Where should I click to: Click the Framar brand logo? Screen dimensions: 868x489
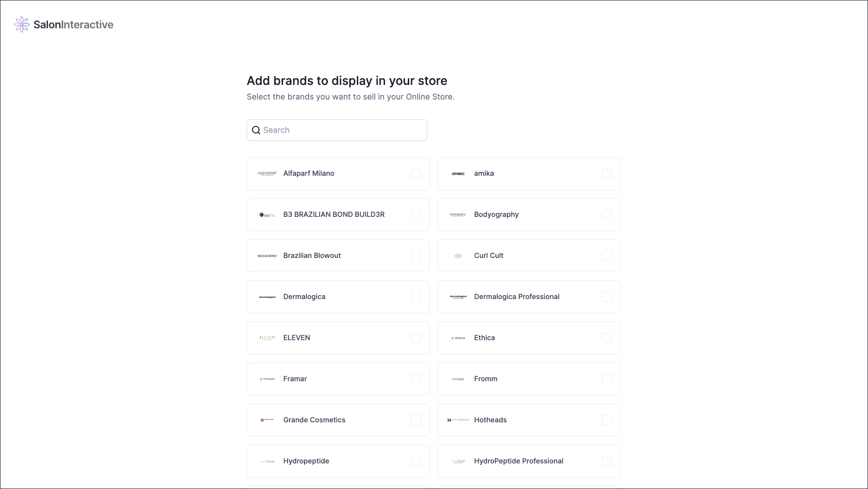[x=267, y=379]
